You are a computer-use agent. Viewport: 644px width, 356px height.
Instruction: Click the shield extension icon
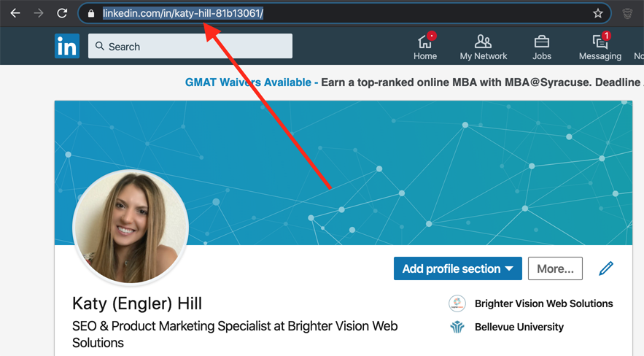point(626,13)
